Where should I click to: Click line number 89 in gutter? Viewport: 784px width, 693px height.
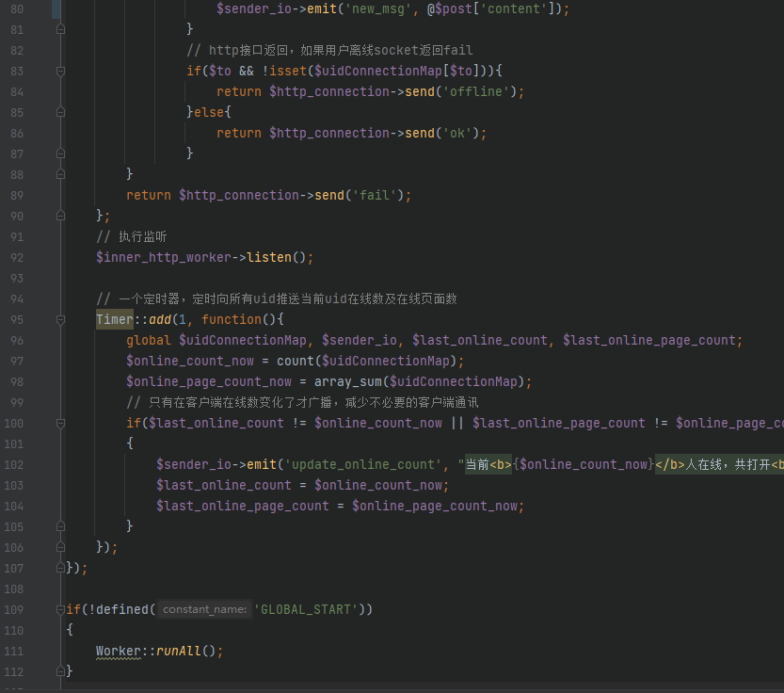17,195
